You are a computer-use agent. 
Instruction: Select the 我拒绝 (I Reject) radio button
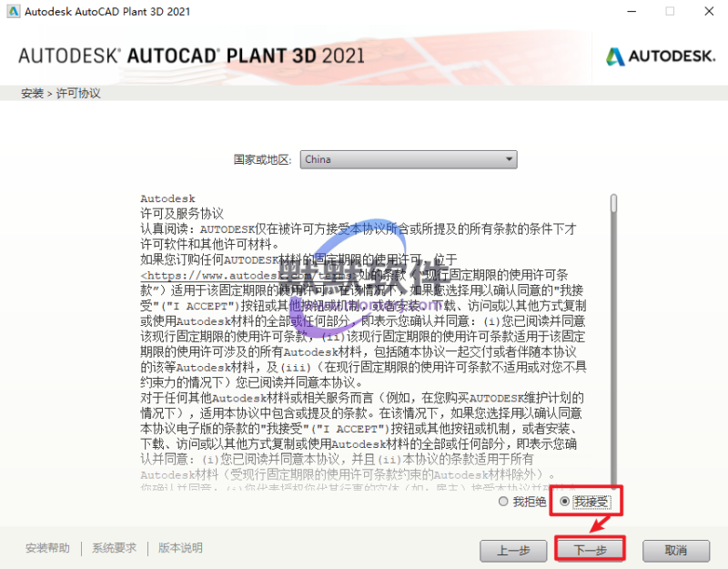coord(504,502)
